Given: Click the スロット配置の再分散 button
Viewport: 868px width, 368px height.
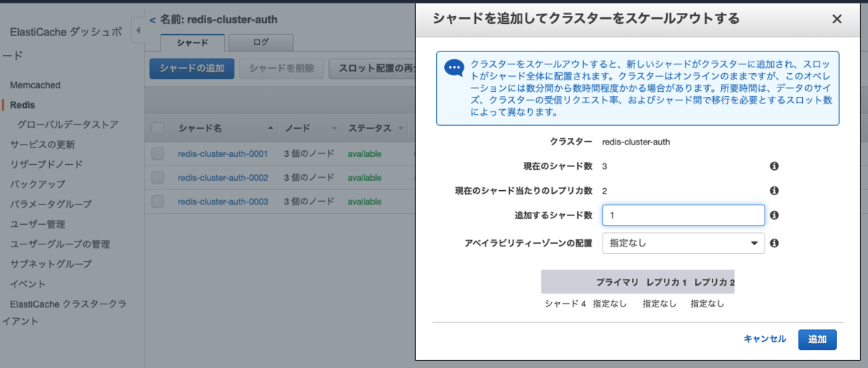Looking at the screenshot, I should click(x=373, y=69).
